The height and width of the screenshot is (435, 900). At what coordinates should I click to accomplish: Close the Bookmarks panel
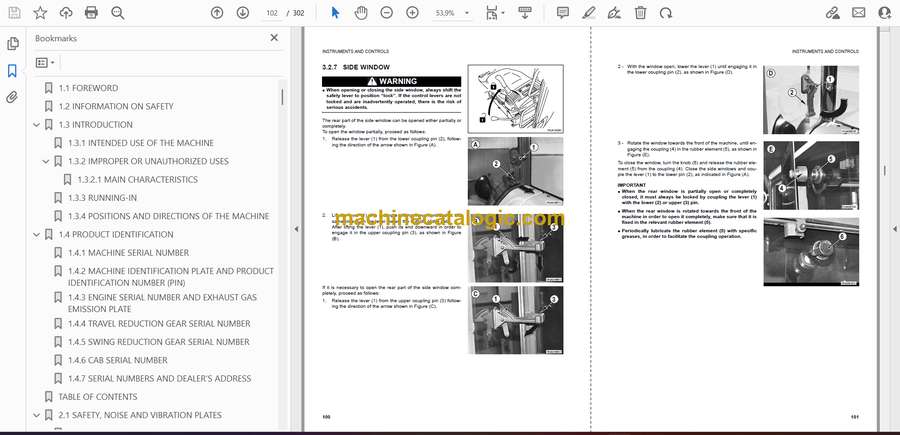[x=274, y=38]
